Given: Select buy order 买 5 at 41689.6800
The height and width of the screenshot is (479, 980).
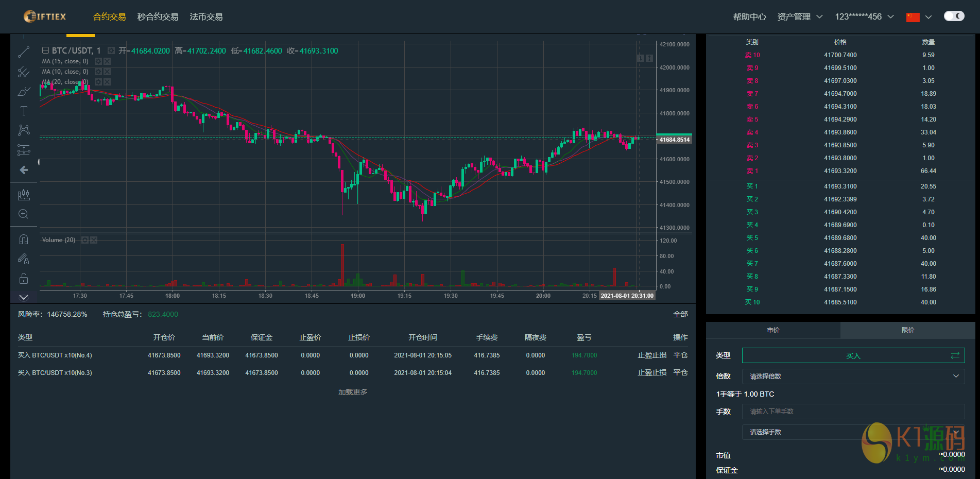Looking at the screenshot, I should 840,238.
